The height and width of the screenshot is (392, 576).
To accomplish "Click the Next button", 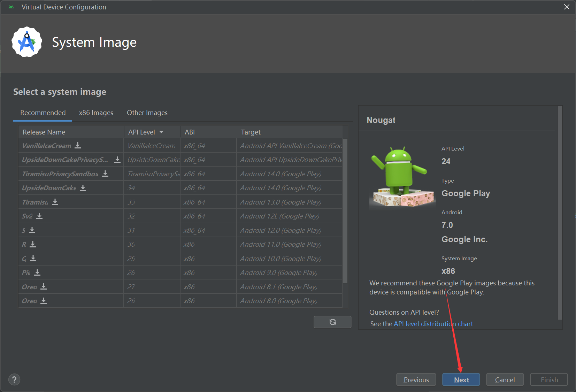I will coord(461,380).
